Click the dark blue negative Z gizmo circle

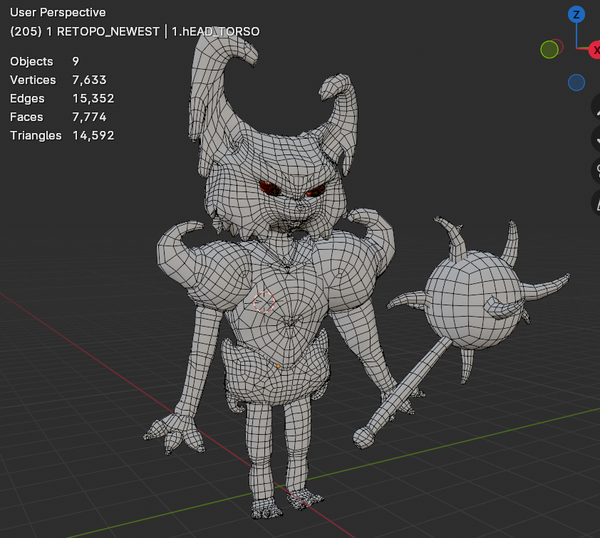pos(576,83)
